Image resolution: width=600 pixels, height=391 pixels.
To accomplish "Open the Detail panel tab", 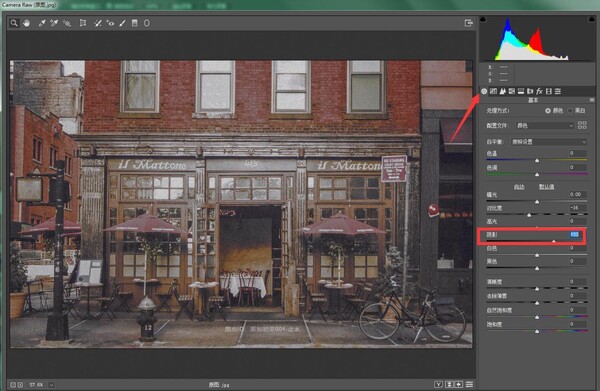I will pyautogui.click(x=502, y=91).
